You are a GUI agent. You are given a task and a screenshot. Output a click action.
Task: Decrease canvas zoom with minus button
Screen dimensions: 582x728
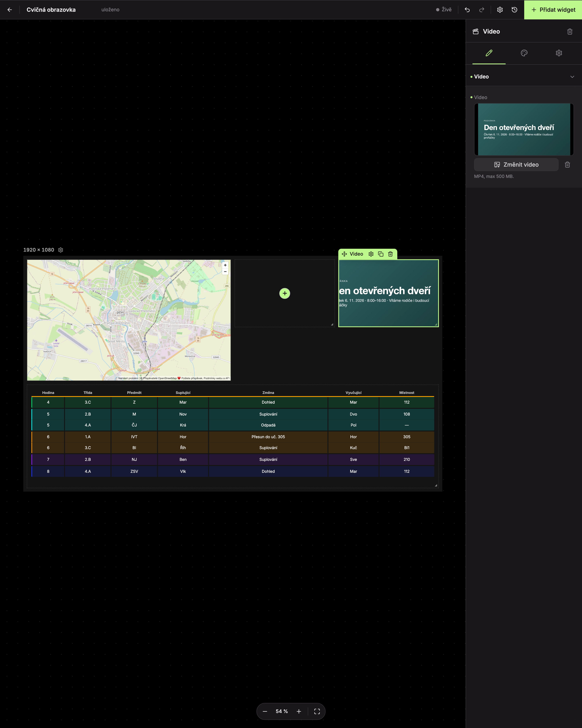265,711
